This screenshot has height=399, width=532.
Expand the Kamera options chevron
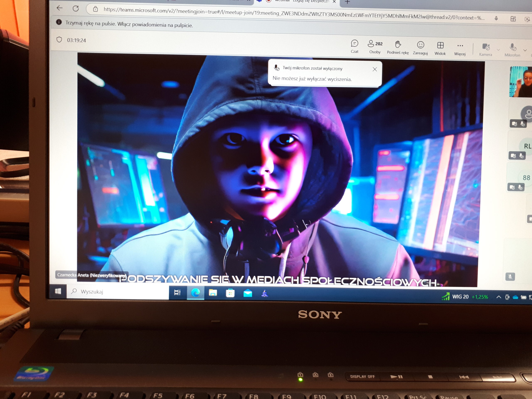pos(498,50)
